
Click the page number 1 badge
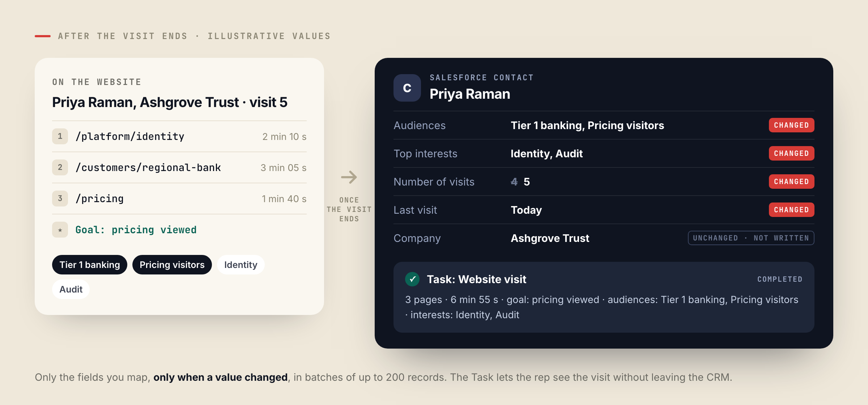(60, 136)
